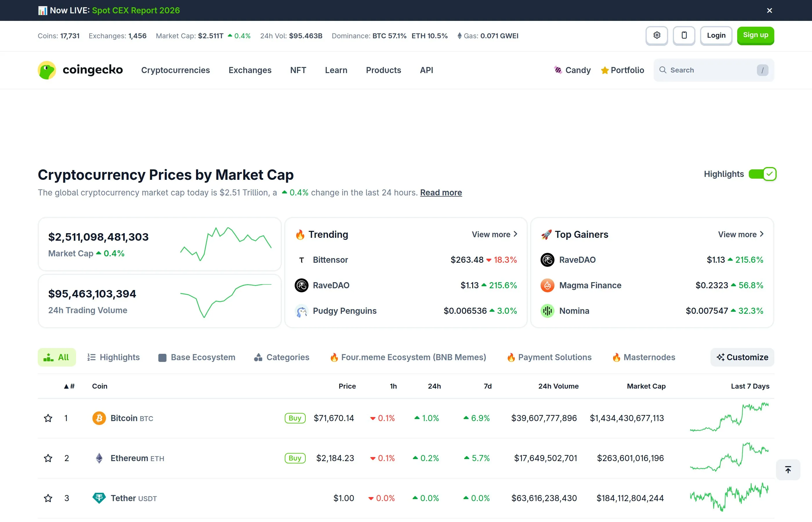Open the NFT menu

pos(298,70)
